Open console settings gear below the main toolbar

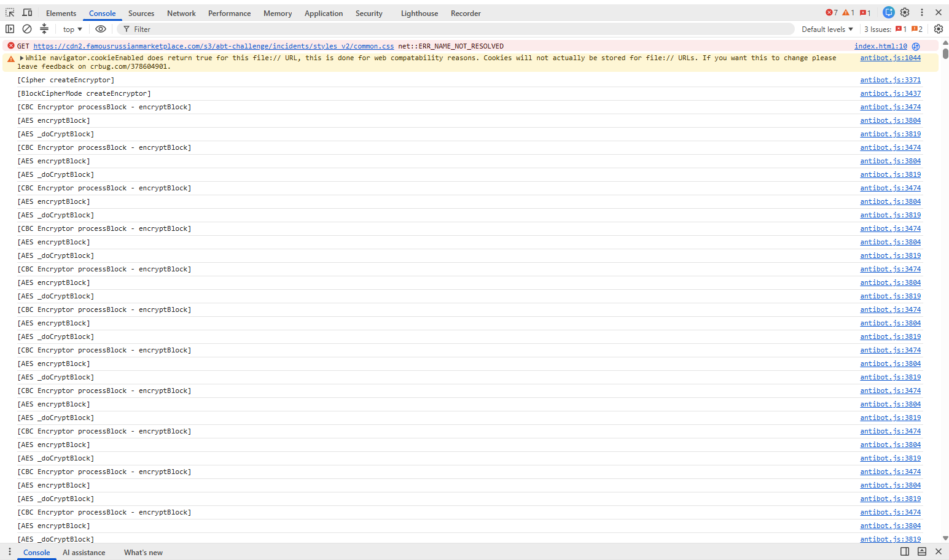point(939,29)
